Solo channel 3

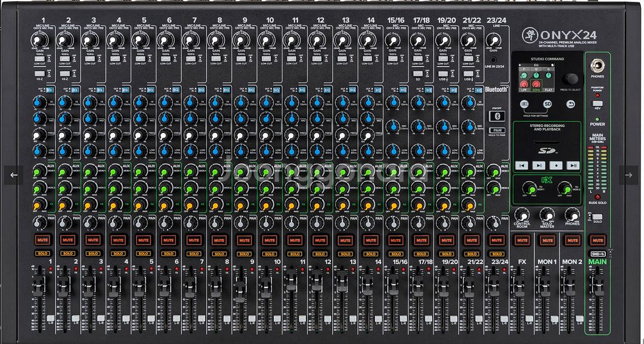pyautogui.click(x=93, y=253)
